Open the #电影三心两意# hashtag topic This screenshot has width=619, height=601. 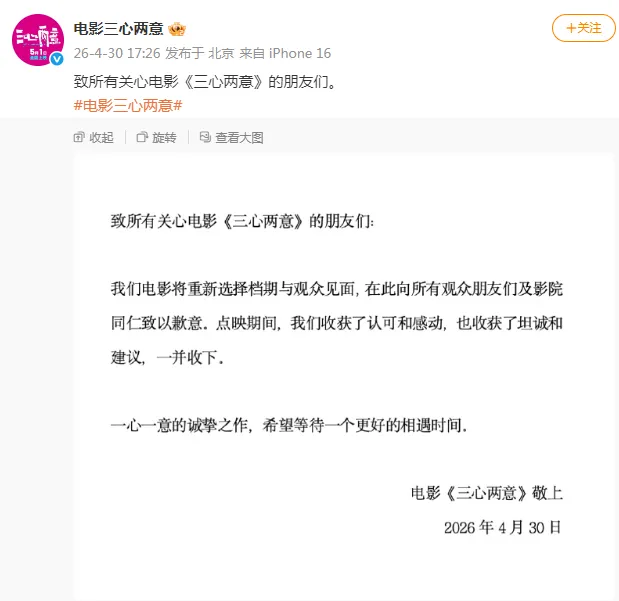click(128, 106)
